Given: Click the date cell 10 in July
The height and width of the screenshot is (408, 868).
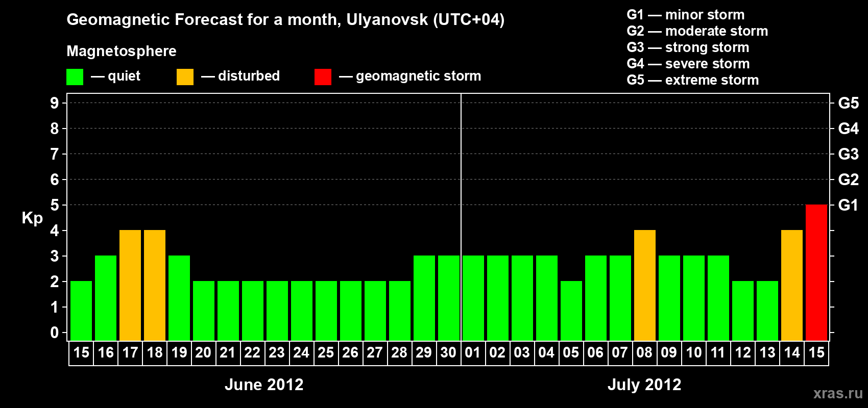Looking at the screenshot, I should pyautogui.click(x=694, y=353).
